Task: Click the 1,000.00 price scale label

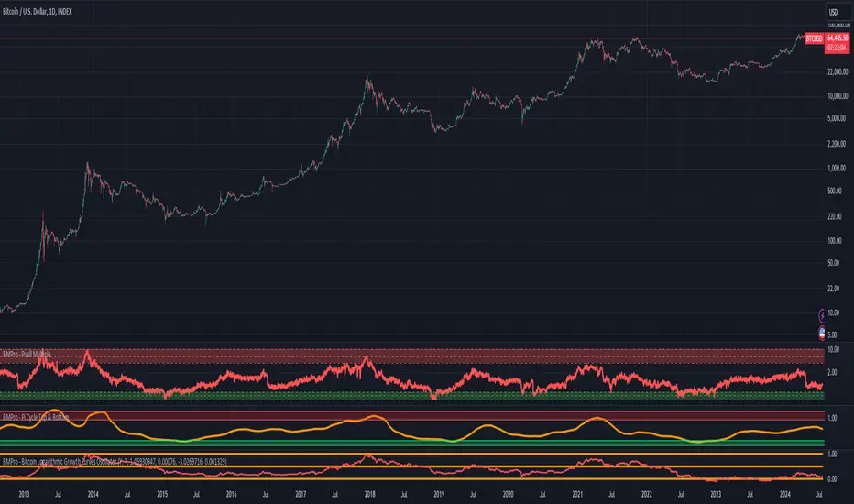Action: [838, 168]
